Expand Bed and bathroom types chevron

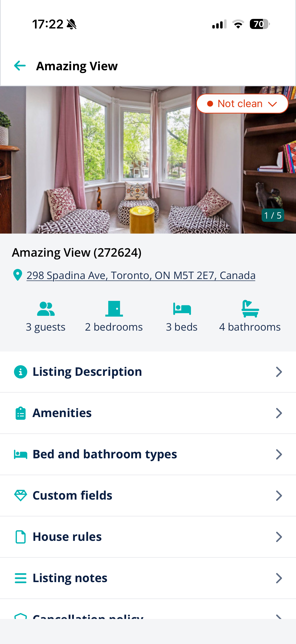click(x=279, y=454)
